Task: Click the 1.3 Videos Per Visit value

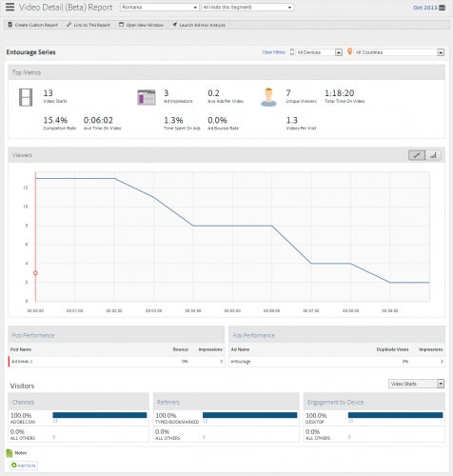Action: (292, 120)
